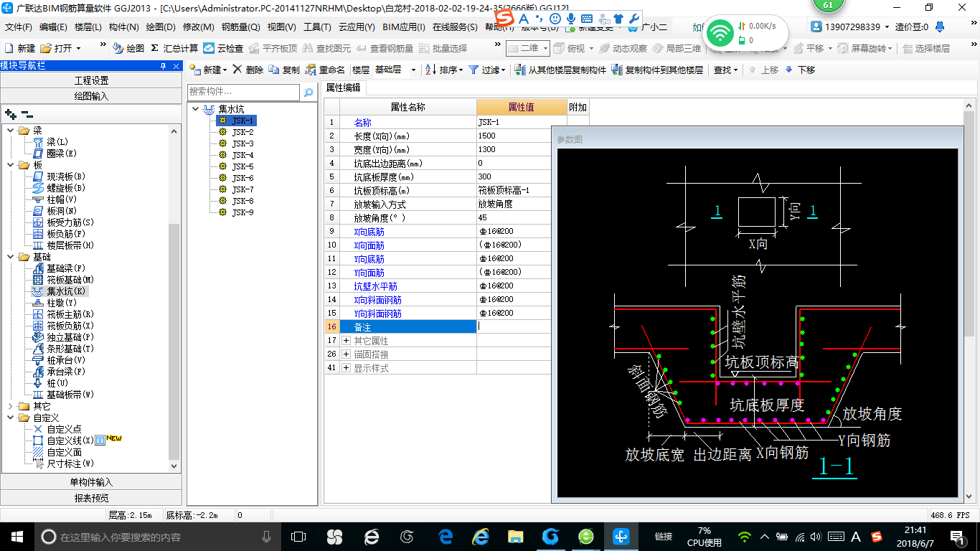Open the 编辑(E) menu

53,27
